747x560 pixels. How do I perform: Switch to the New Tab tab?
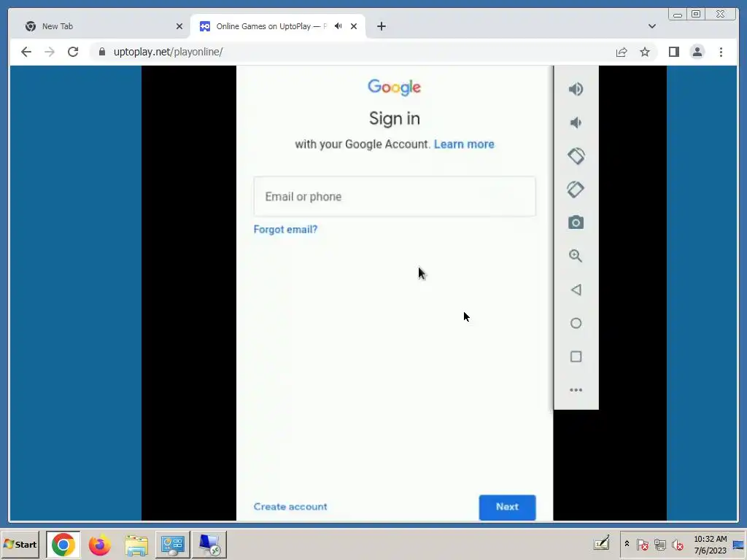tap(104, 26)
